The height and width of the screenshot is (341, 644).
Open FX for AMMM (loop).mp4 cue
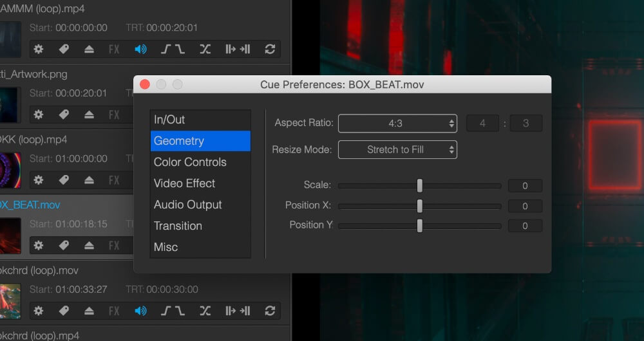tap(114, 50)
